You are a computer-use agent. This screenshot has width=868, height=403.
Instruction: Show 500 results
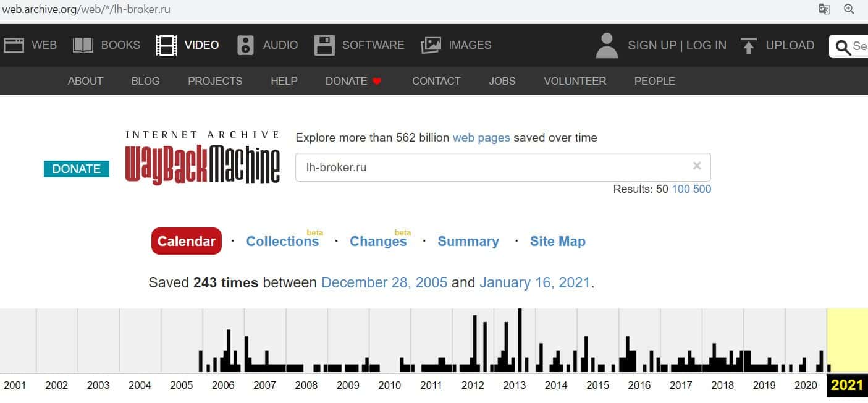702,189
